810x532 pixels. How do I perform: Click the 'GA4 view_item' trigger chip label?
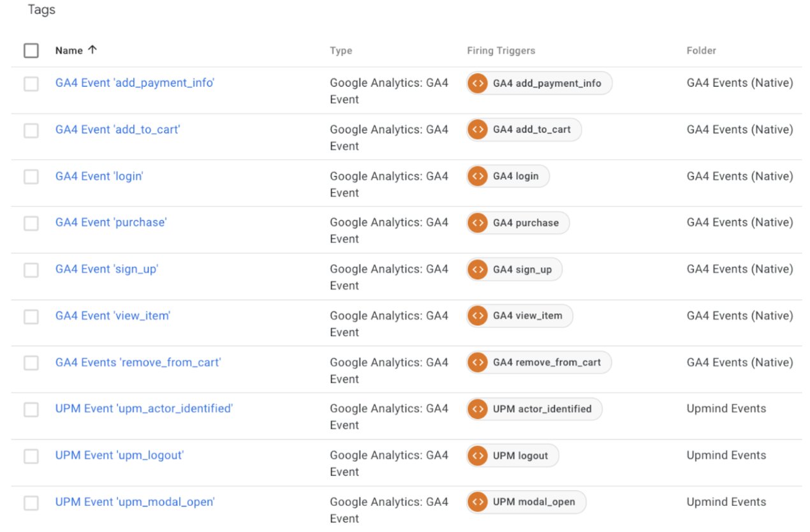point(527,316)
